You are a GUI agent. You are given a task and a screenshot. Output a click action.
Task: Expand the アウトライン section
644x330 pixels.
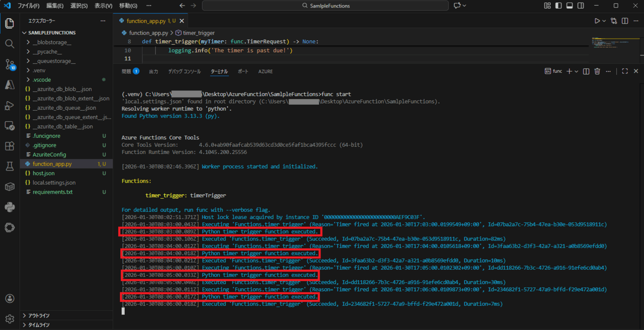click(39, 315)
